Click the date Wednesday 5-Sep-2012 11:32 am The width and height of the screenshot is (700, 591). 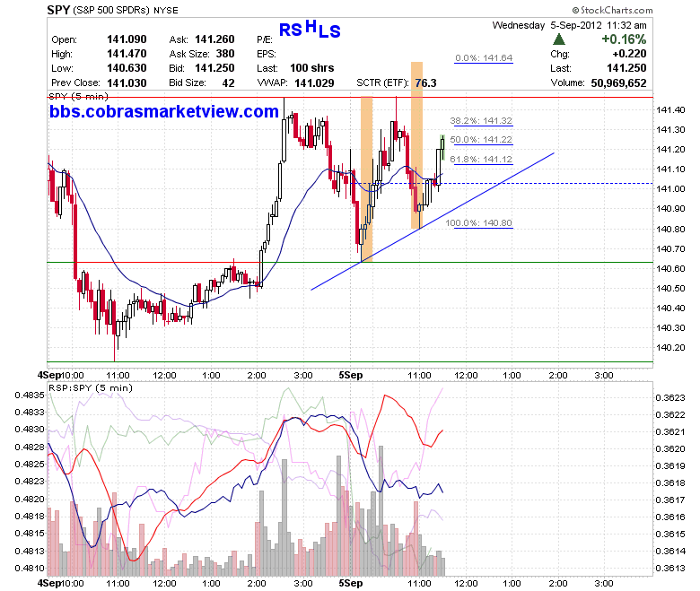(x=569, y=25)
